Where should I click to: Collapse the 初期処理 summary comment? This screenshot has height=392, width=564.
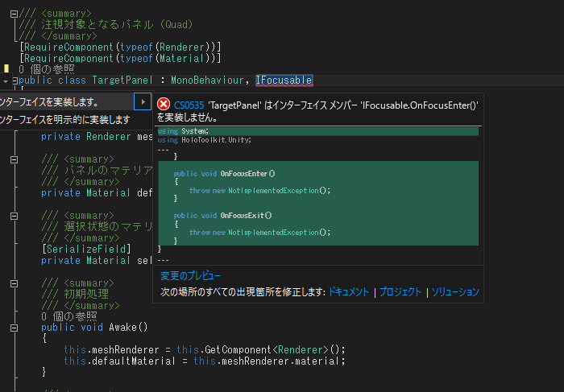(14, 283)
